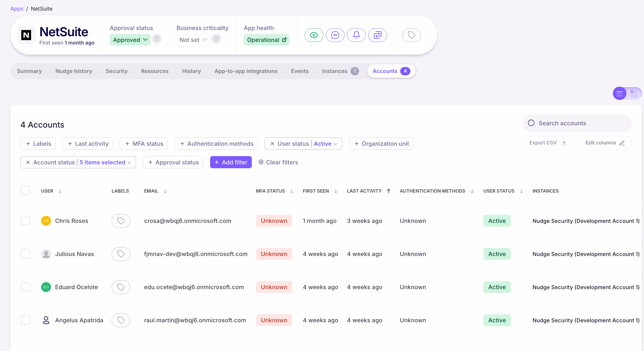This screenshot has width=644, height=351.
Task: Click the app sync/transfer icon
Action: (378, 35)
